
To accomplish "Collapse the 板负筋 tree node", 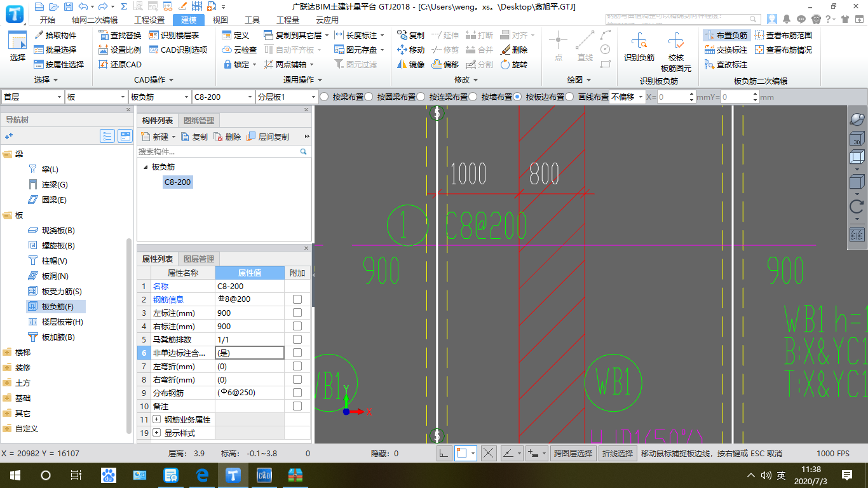I will coord(146,167).
